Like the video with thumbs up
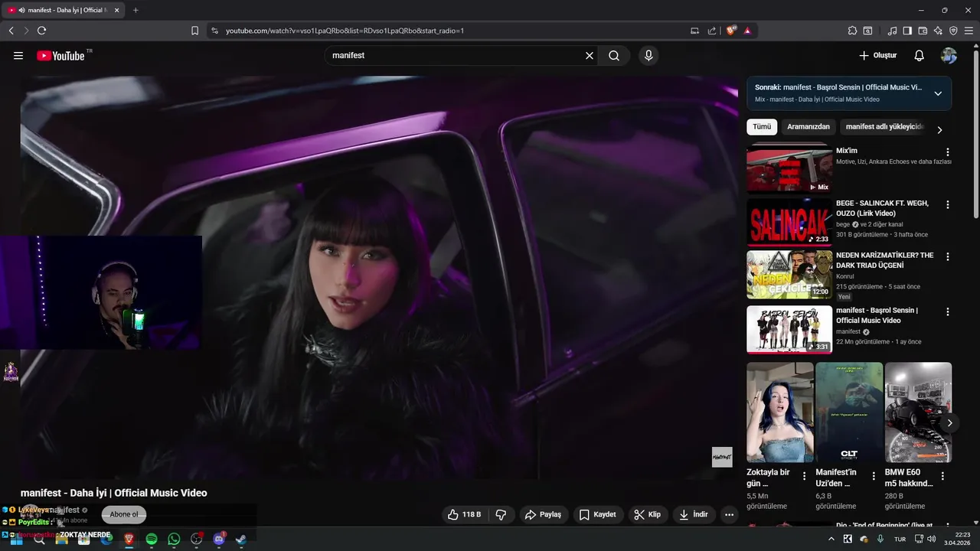Image resolution: width=980 pixels, height=551 pixels. (x=465, y=515)
